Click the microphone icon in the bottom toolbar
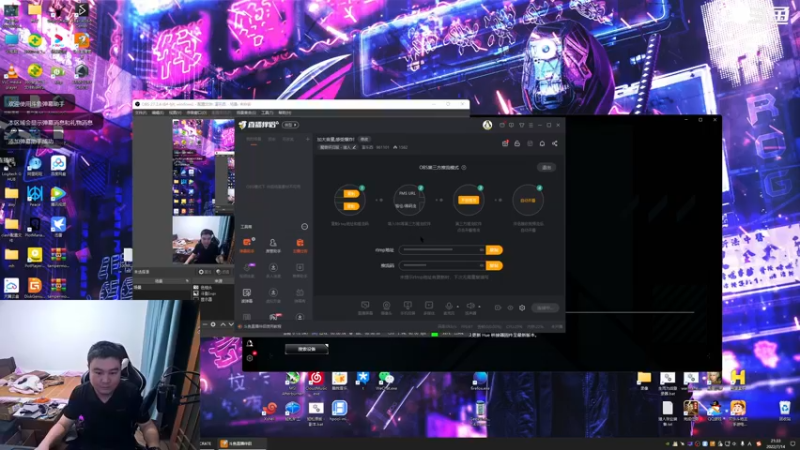This screenshot has height=450, width=800. (449, 306)
